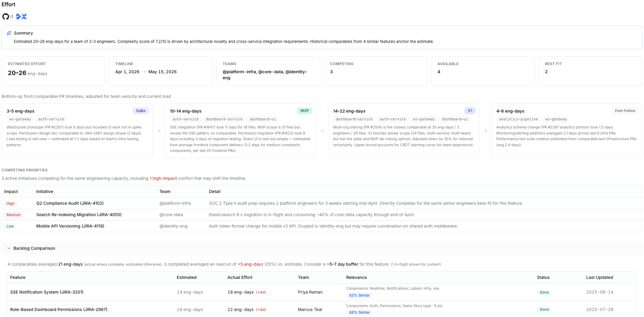The image size is (644, 317).
Task: Click the MVP badge on the 10–14 eng-days card
Action: [304, 111]
